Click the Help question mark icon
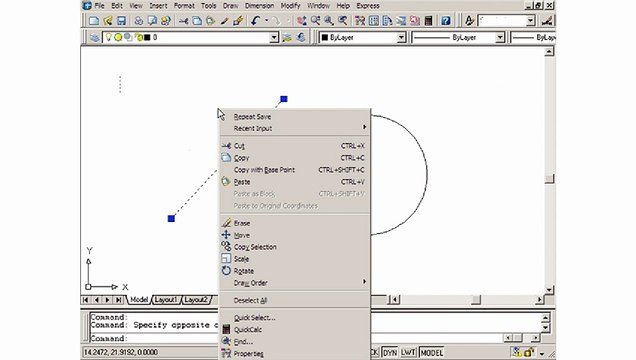 pos(446,21)
